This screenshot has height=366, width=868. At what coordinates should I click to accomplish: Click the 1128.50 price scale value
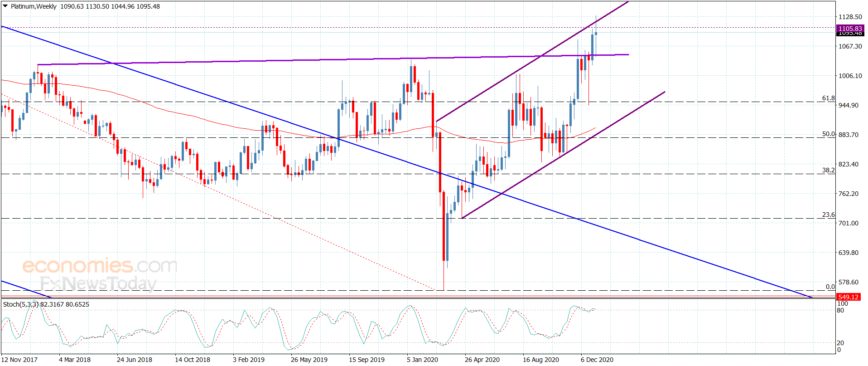tap(850, 17)
